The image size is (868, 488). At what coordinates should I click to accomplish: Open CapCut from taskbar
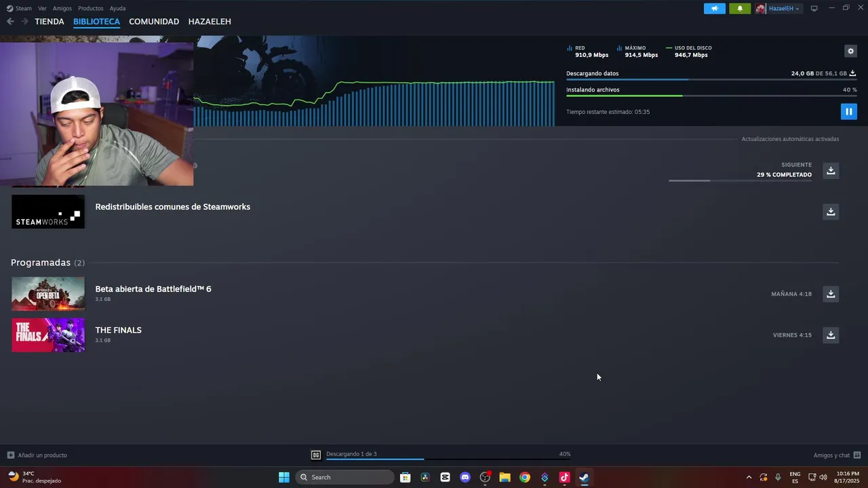(x=445, y=477)
